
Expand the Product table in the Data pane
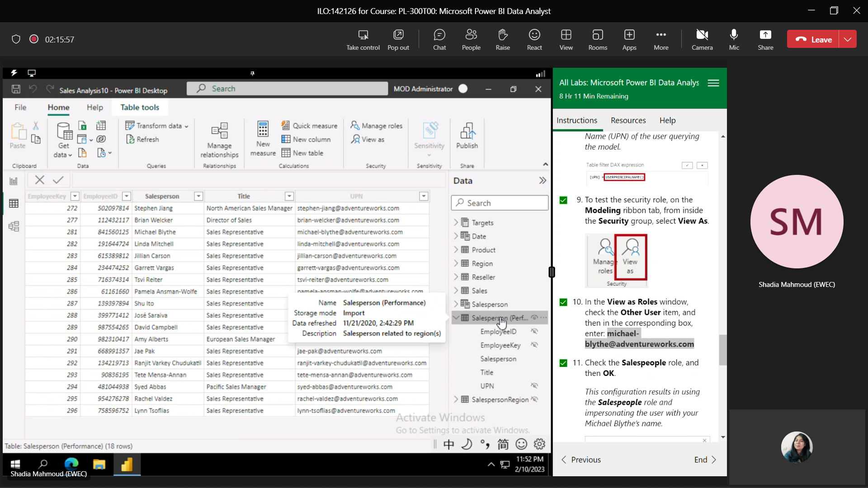tap(456, 249)
